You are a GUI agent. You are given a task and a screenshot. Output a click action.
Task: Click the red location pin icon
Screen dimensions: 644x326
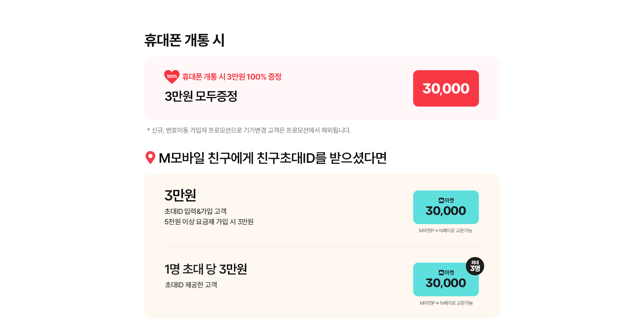[150, 157]
